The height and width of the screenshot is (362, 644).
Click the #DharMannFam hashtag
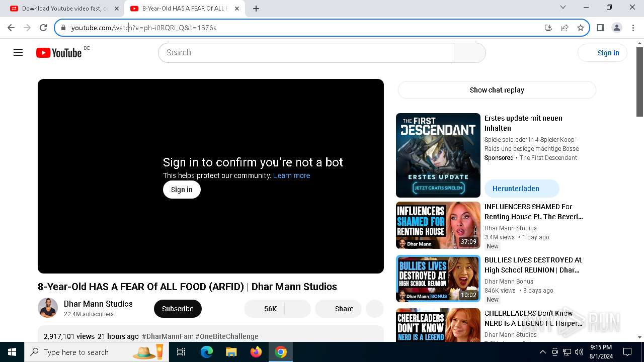click(x=168, y=336)
